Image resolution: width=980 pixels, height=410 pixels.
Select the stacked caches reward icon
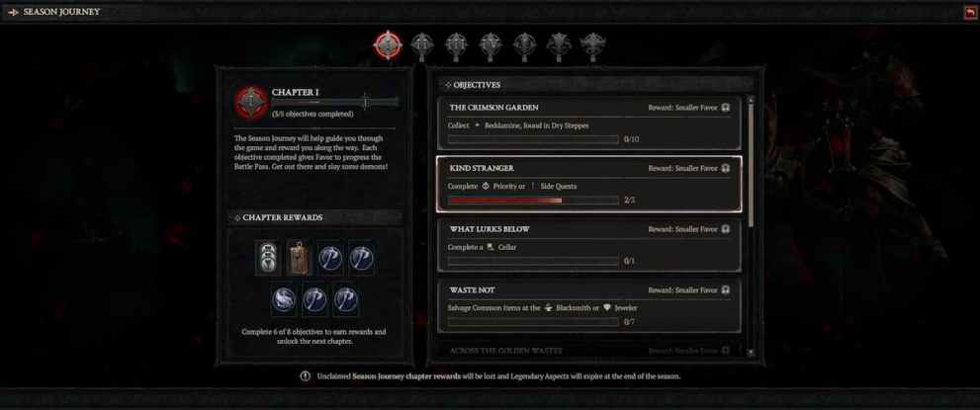tap(267, 258)
